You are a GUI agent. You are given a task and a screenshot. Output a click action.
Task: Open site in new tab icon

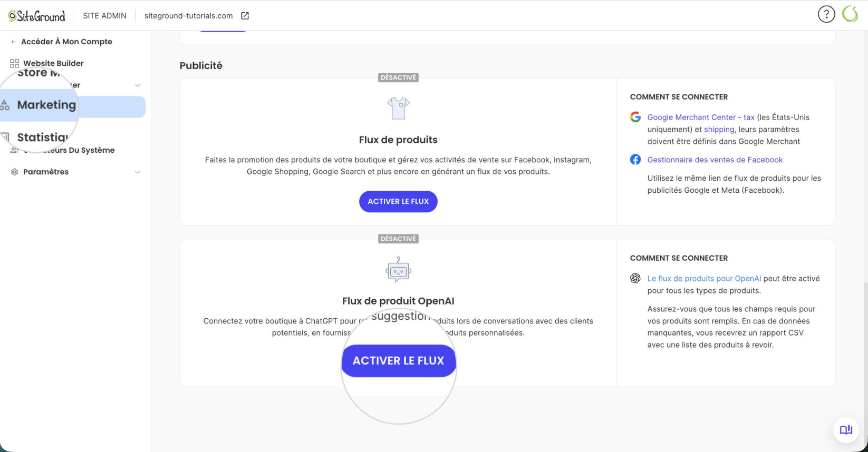click(x=245, y=16)
